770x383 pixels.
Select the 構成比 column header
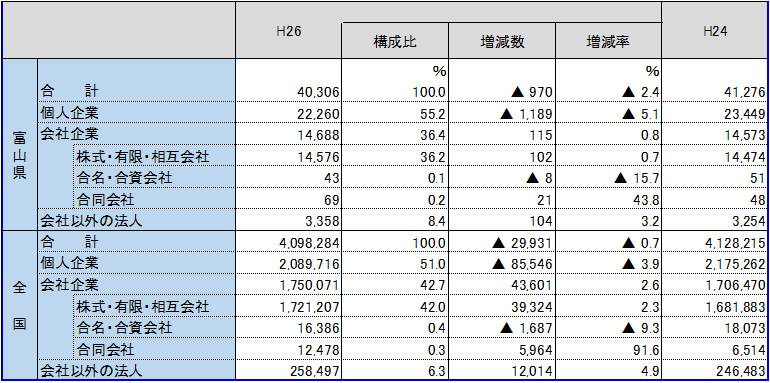pyautogui.click(x=395, y=41)
